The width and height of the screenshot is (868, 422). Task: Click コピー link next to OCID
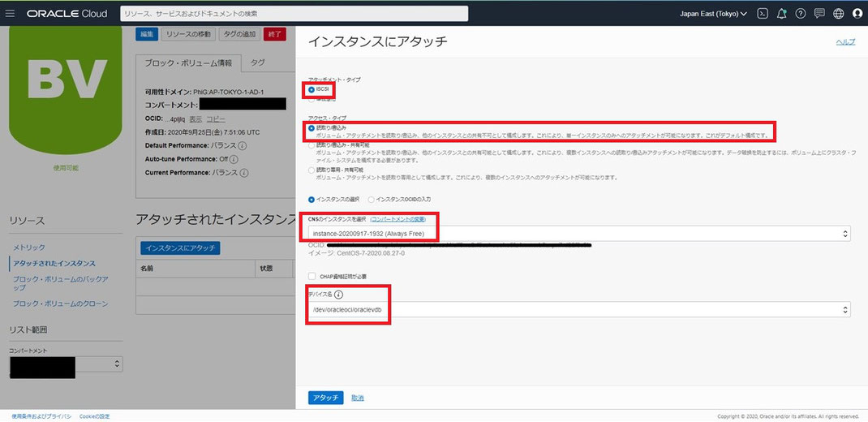point(216,119)
